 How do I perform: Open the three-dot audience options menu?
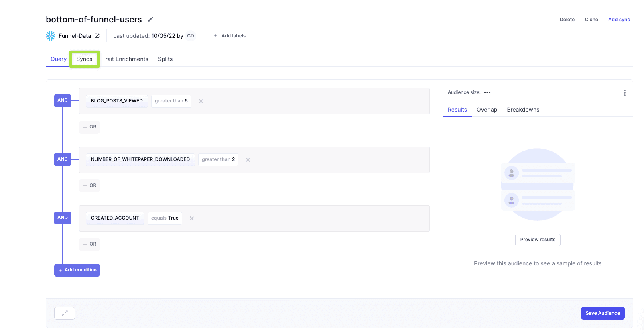624,93
